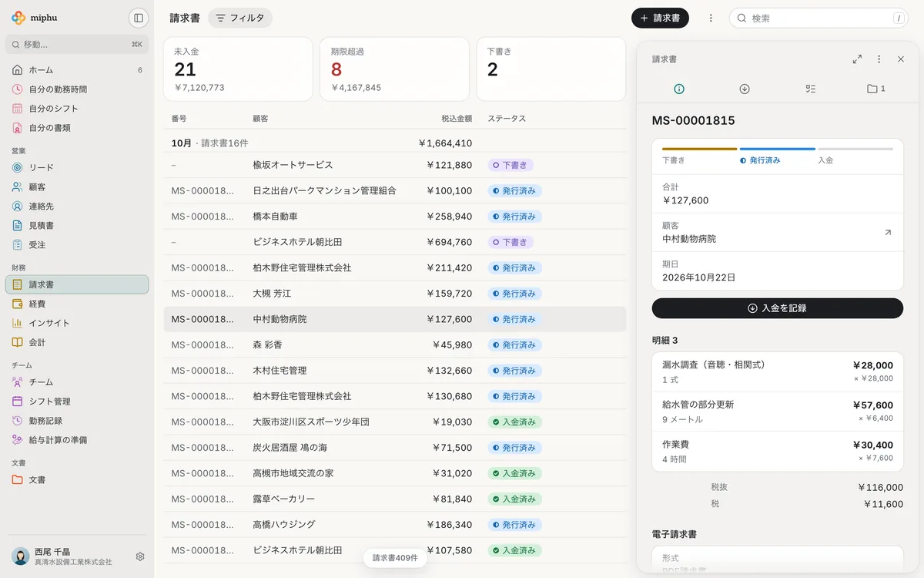Open the フィルタ filter dropdown
924x578 pixels.
pyautogui.click(x=240, y=18)
